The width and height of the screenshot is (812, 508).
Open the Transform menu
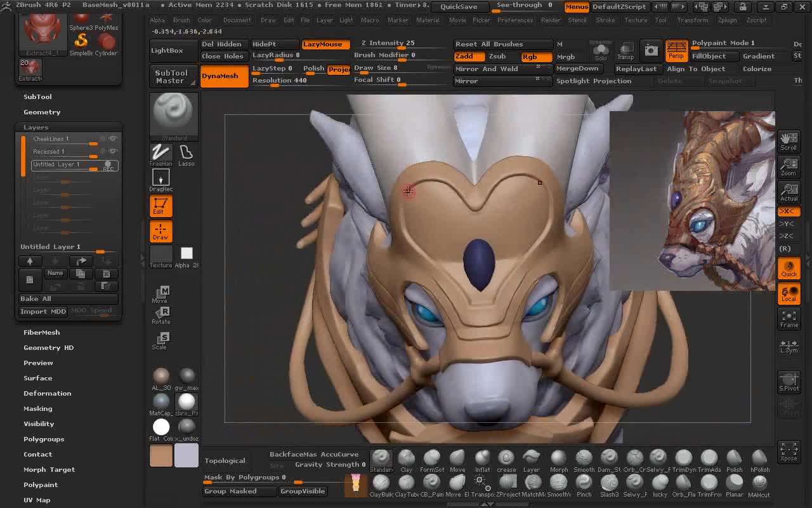[x=693, y=20]
